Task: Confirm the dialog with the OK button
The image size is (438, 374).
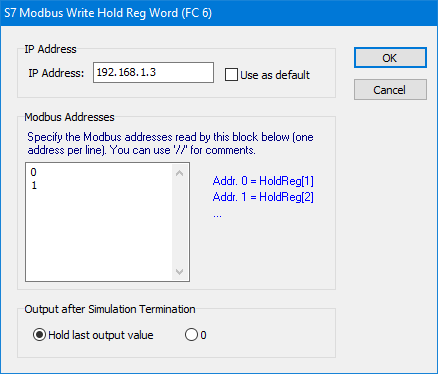Action: (x=390, y=58)
